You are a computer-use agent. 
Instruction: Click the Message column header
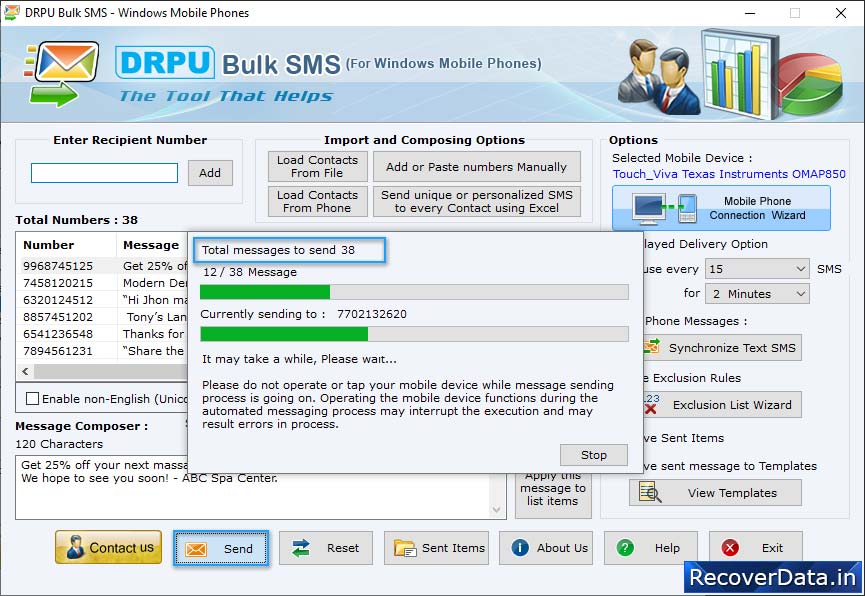click(152, 244)
